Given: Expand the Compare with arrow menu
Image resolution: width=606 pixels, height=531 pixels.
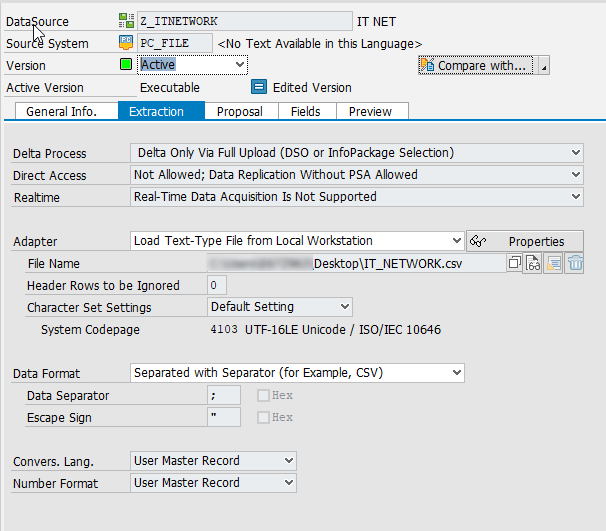Looking at the screenshot, I should (x=543, y=65).
